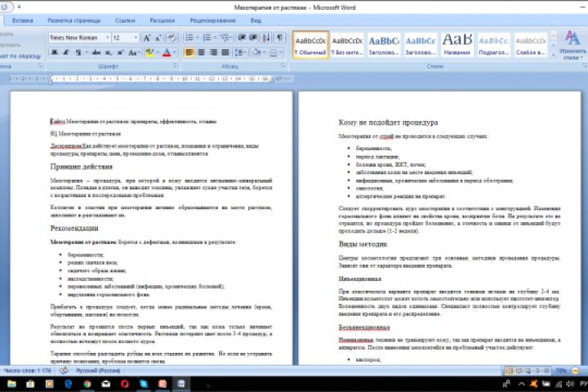Click the borders icon
588x392 pixels.
[274, 52]
